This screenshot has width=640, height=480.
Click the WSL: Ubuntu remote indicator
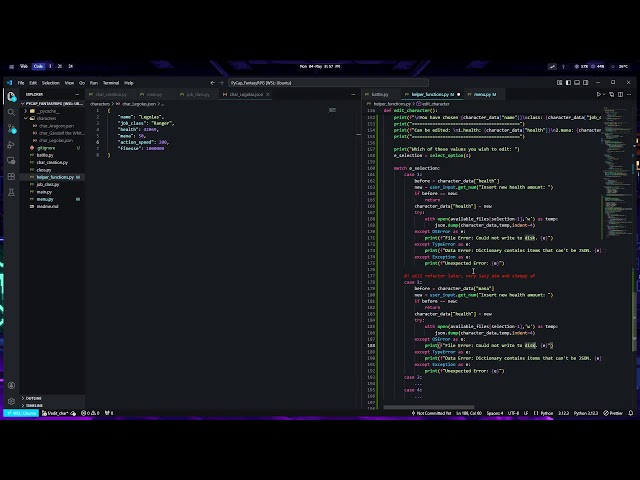[21, 413]
